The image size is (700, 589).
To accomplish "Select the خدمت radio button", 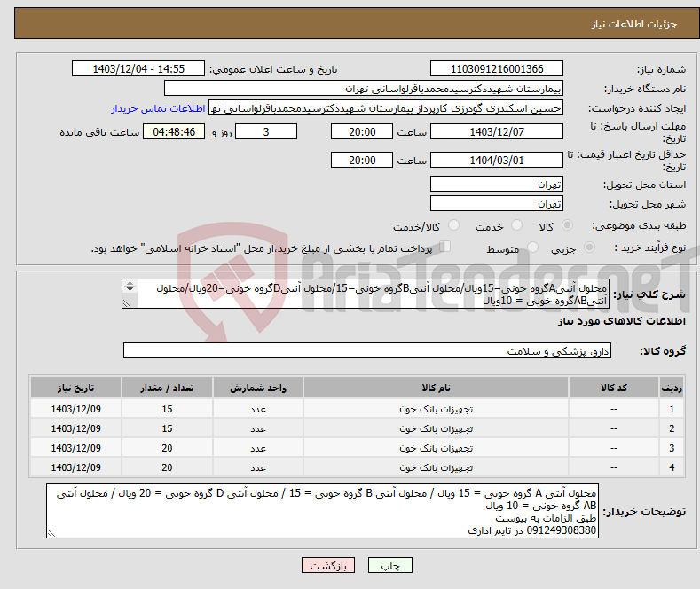I will pyautogui.click(x=516, y=225).
